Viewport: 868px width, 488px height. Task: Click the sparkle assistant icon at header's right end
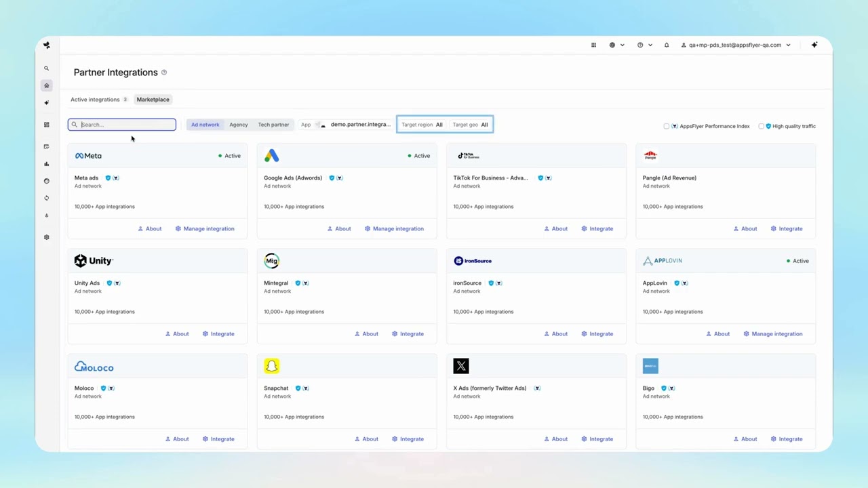814,45
